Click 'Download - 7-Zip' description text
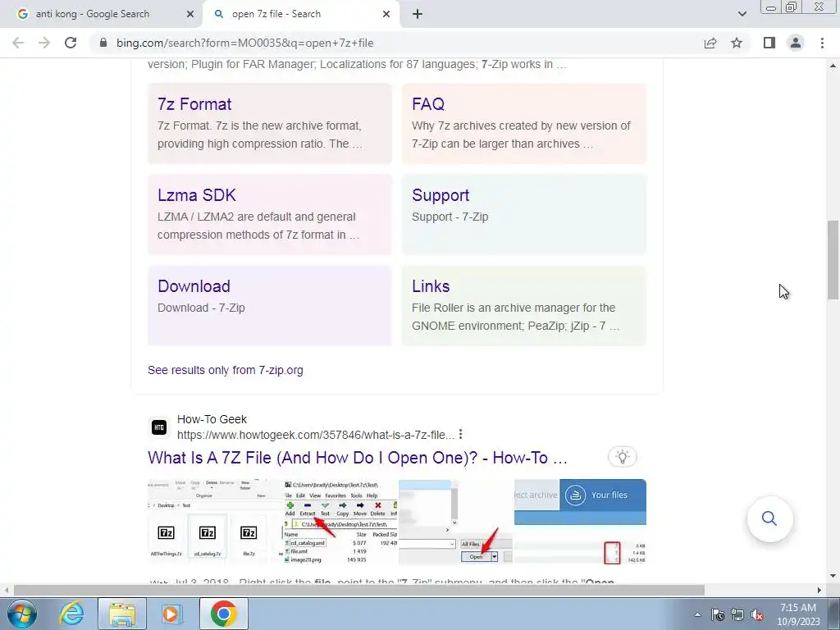Image resolution: width=840 pixels, height=630 pixels. (x=201, y=308)
